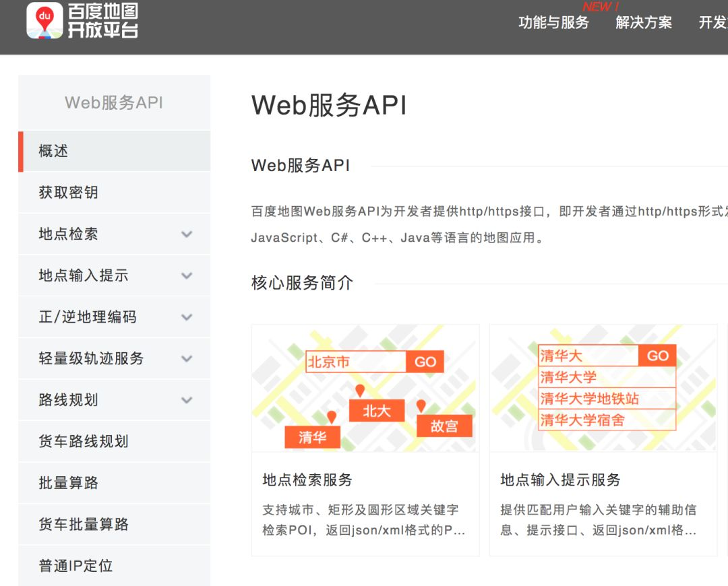Open the 地点输入提示服务 card title

coord(560,480)
